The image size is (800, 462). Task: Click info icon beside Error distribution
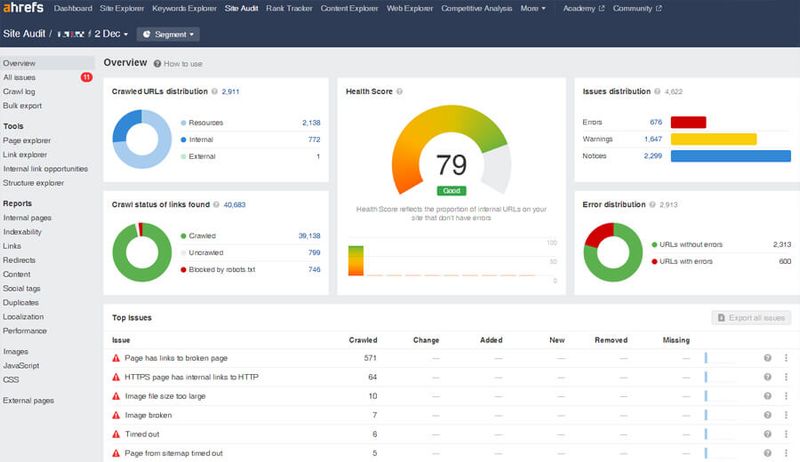pyautogui.click(x=652, y=204)
